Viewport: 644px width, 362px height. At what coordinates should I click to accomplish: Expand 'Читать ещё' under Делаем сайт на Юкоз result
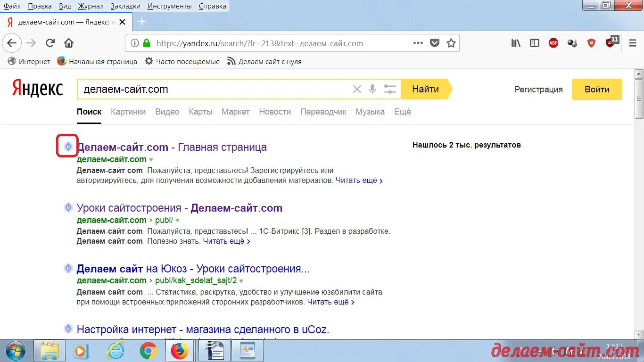(331, 302)
